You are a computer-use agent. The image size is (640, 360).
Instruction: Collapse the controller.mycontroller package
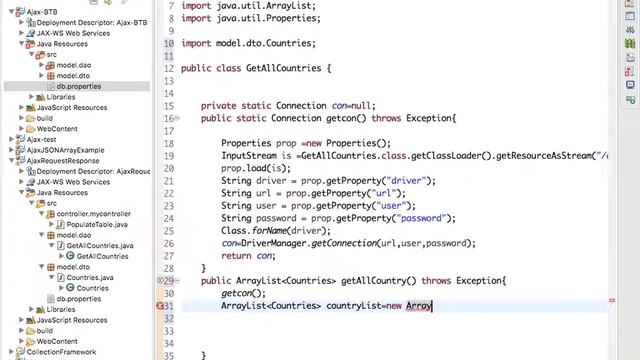[41, 213]
